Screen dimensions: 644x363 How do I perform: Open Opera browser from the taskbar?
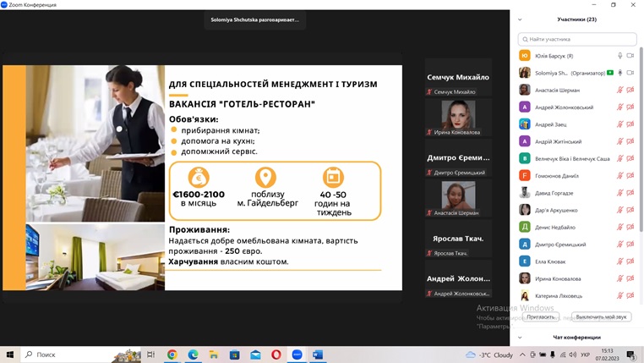[276, 355]
